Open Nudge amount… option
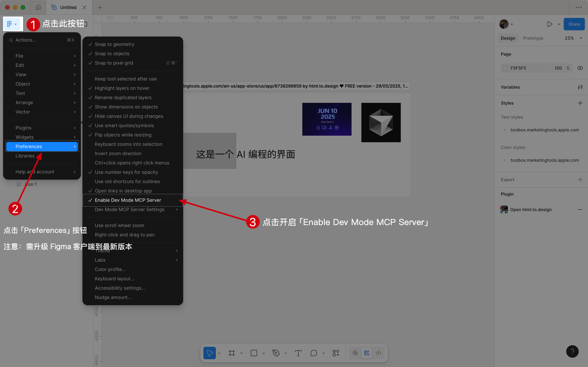588x367 pixels. pos(133,298)
